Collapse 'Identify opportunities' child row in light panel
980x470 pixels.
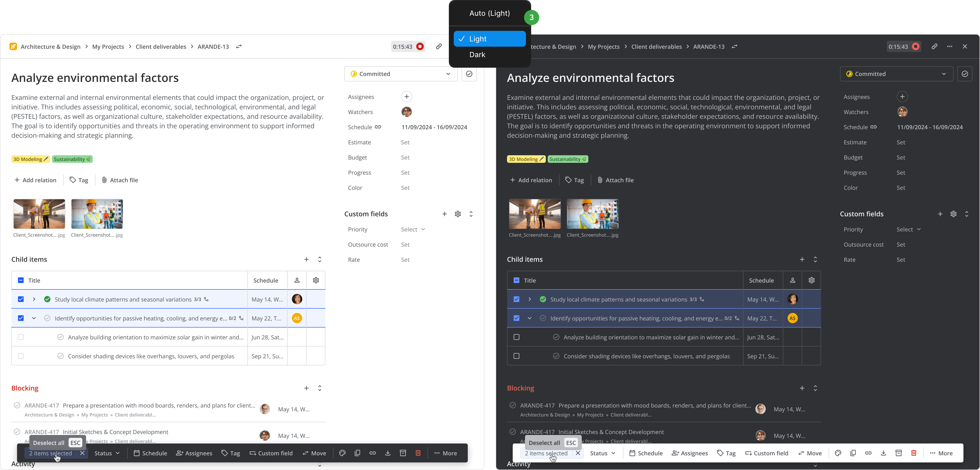[34, 318]
